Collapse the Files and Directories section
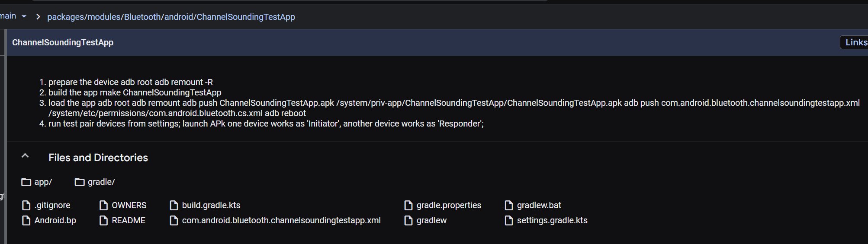The image size is (868, 244). [25, 156]
